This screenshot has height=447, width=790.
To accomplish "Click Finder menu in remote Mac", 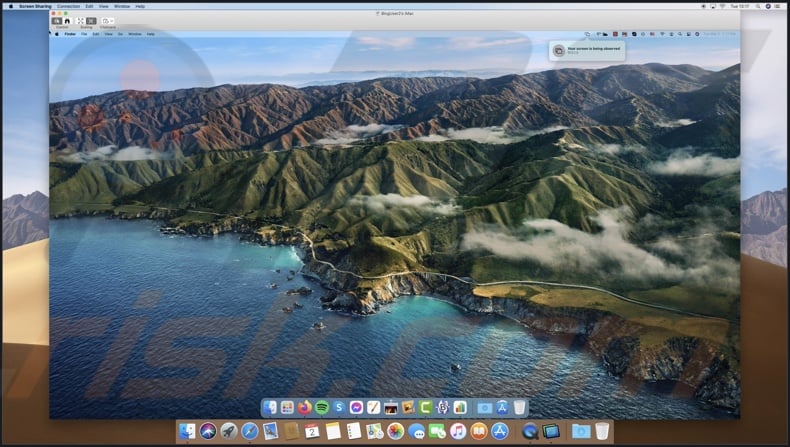I will tap(70, 34).
